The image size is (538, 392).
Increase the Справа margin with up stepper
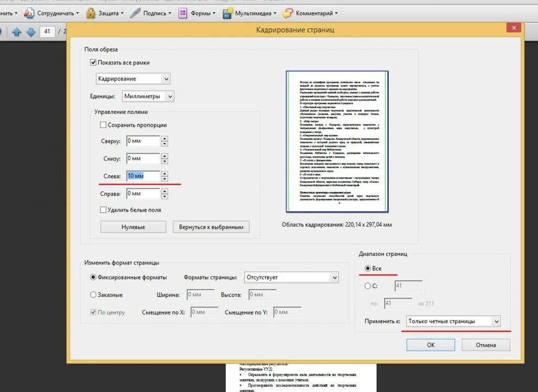click(164, 191)
